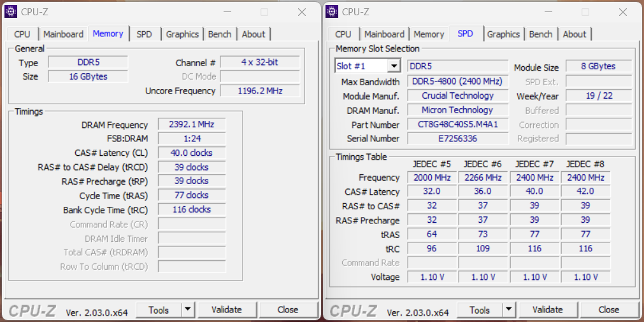Open the Tools dropdown arrow in right window
The height and width of the screenshot is (322, 644).
[509, 310]
